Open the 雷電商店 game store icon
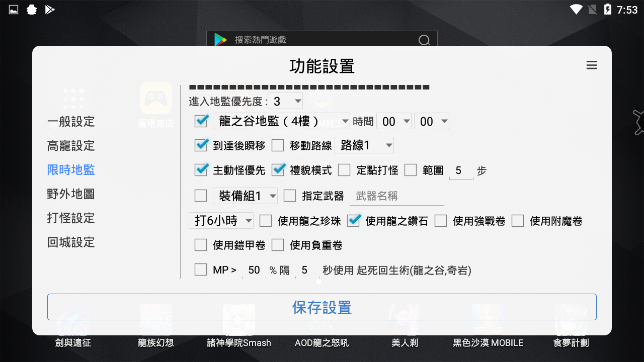 pyautogui.click(x=156, y=100)
